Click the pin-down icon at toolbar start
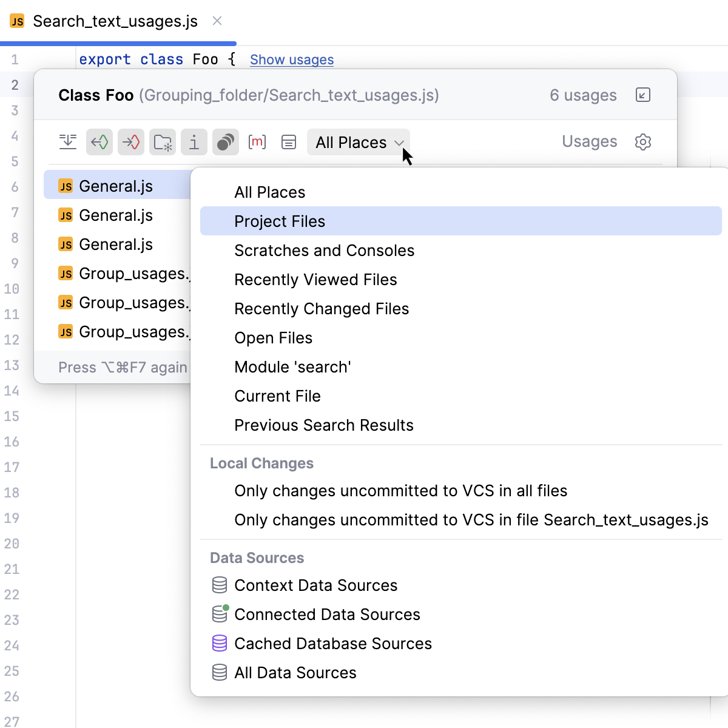This screenshot has height=728, width=728. 68,141
